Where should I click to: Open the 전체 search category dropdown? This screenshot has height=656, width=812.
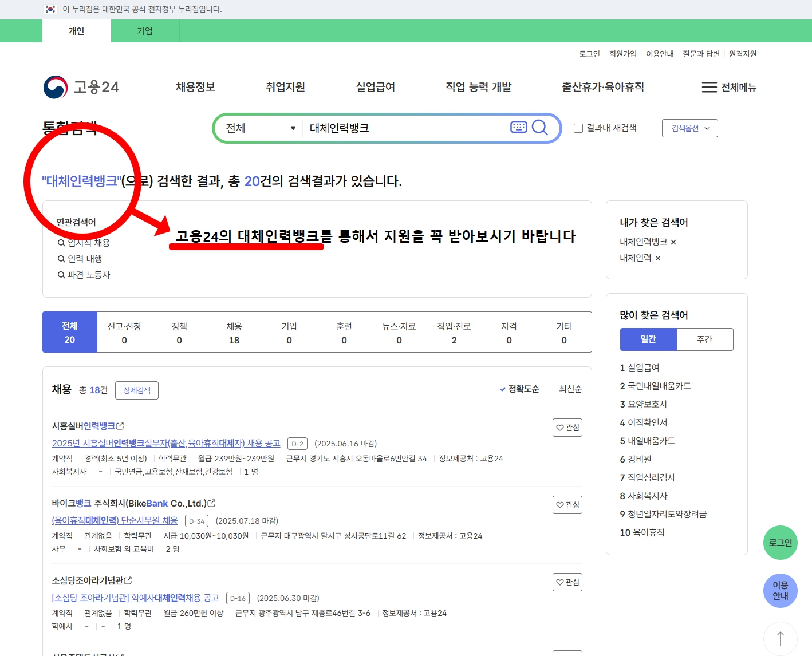click(261, 128)
